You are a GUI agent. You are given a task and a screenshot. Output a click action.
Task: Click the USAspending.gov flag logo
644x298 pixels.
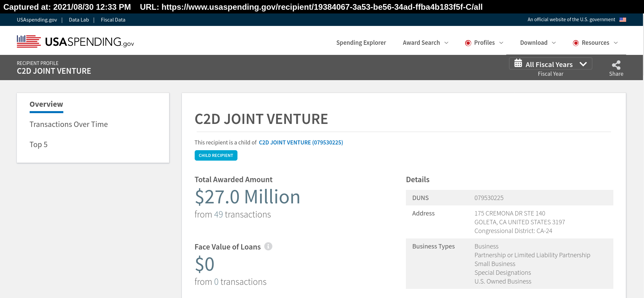pyautogui.click(x=29, y=41)
